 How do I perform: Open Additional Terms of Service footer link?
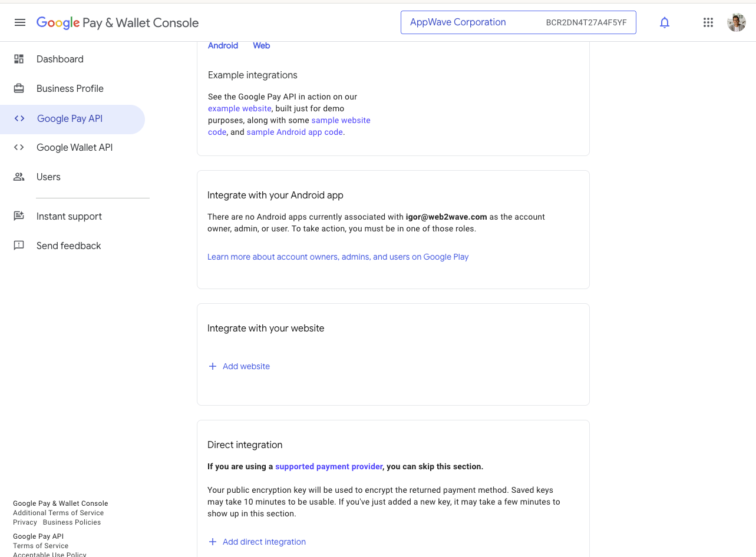coord(58,513)
